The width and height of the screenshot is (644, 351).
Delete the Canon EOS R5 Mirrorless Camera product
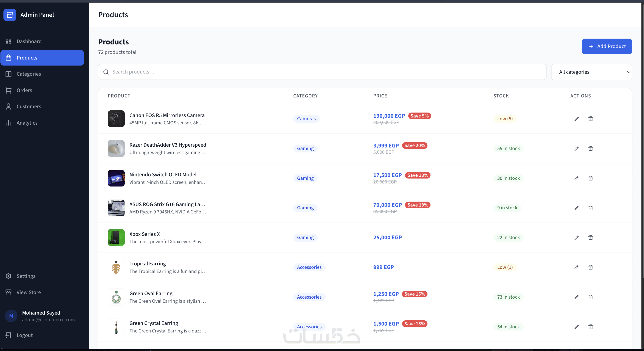pyautogui.click(x=591, y=119)
